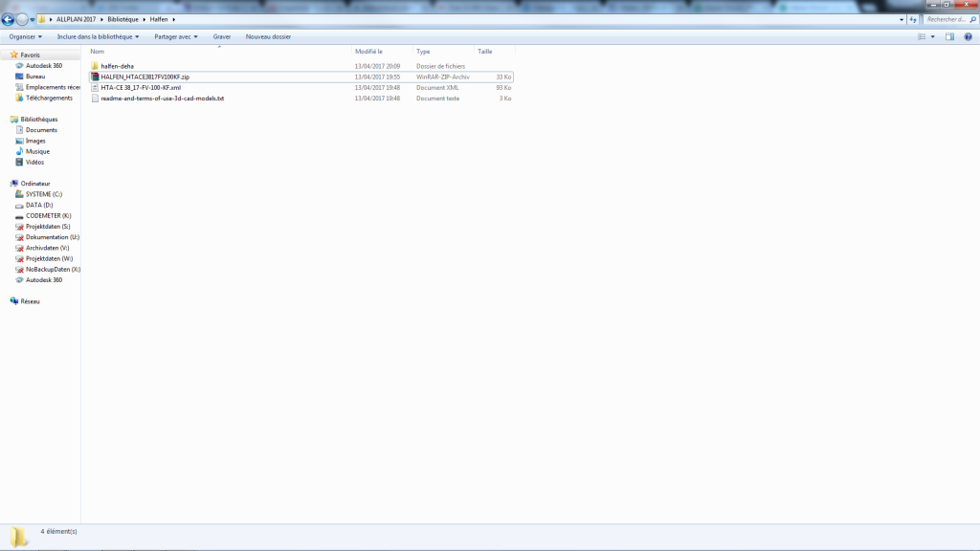Open help with the question mark icon

968,37
